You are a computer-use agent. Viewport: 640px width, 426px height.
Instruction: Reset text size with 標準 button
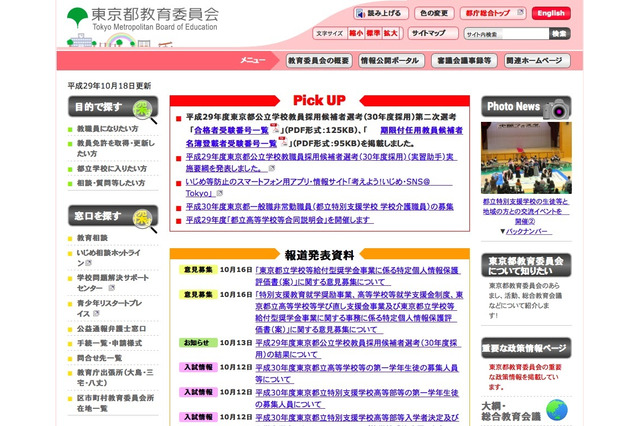click(373, 33)
